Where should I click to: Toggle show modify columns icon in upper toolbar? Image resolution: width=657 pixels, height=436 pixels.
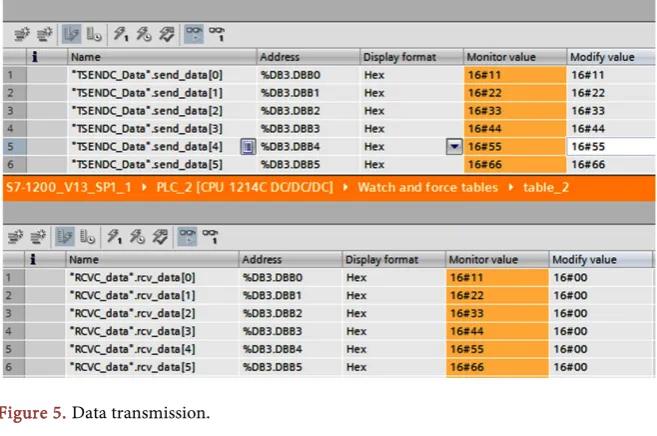pos(71,34)
